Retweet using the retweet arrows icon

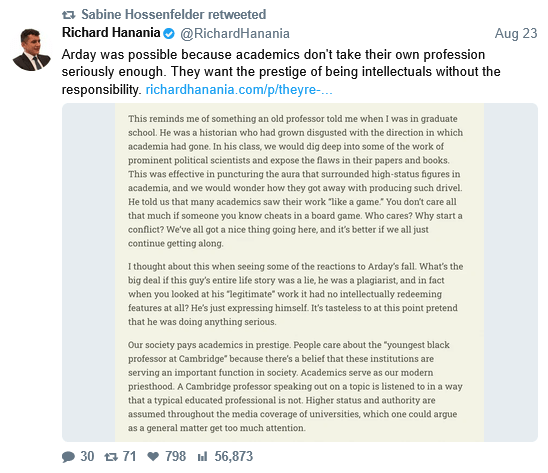coord(111,457)
